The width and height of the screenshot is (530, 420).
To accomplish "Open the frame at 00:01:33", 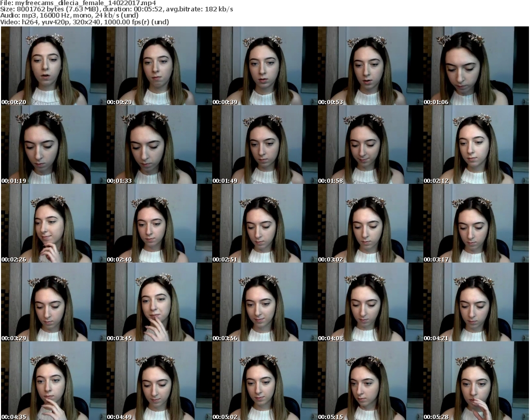I will [x=159, y=144].
